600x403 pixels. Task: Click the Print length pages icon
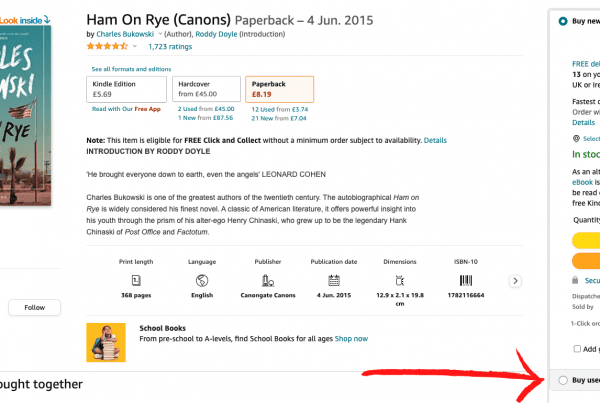[136, 281]
